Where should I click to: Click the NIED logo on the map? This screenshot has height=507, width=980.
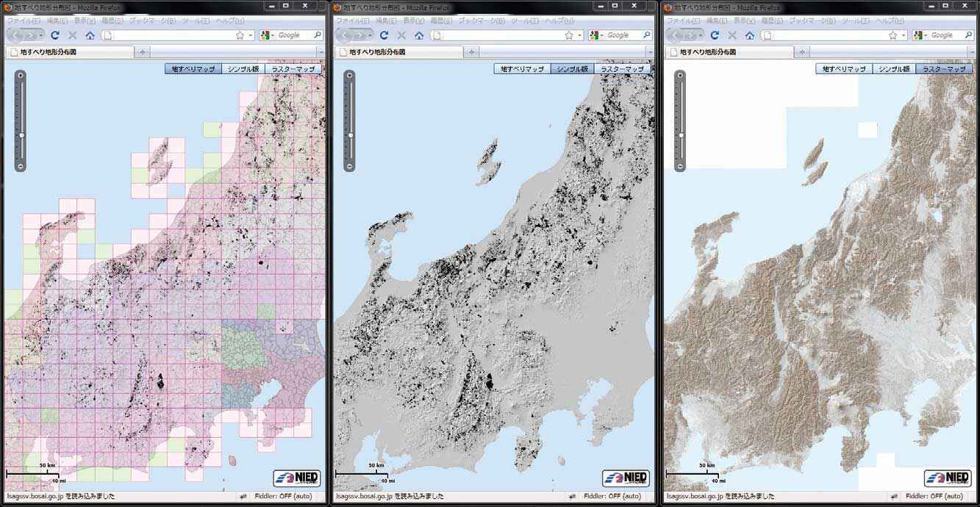tap(297, 478)
